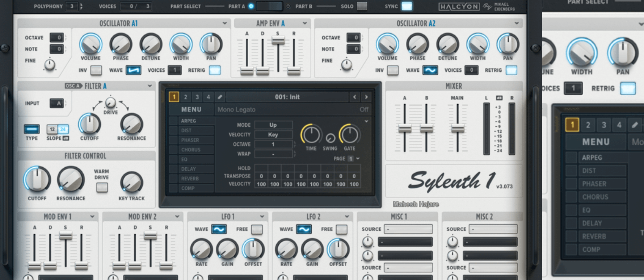Toggle Oscillator A2 Retrig button
Screen dimensions: 644x280
[512, 70]
